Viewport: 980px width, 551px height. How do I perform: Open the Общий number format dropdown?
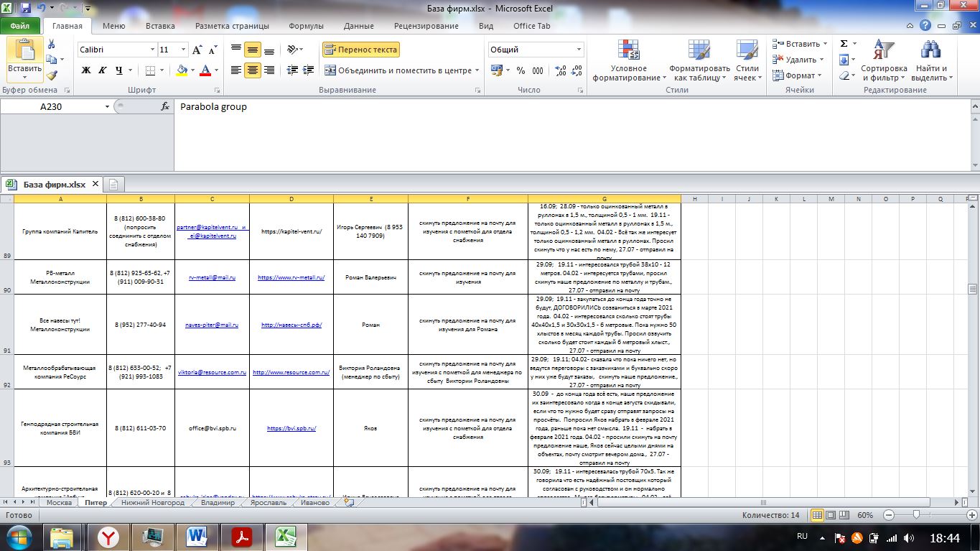click(x=579, y=50)
